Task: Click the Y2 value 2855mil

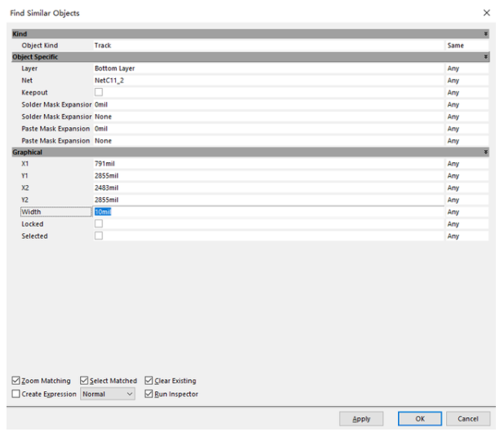Action: click(x=268, y=200)
